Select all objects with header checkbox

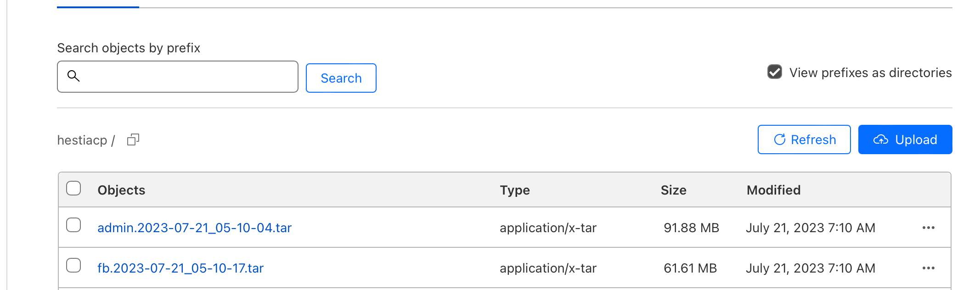(x=73, y=188)
